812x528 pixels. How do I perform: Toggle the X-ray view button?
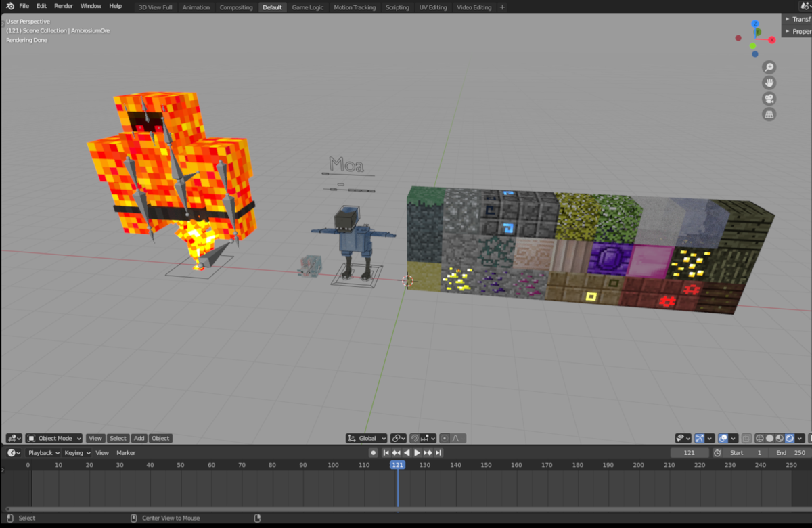click(x=746, y=438)
